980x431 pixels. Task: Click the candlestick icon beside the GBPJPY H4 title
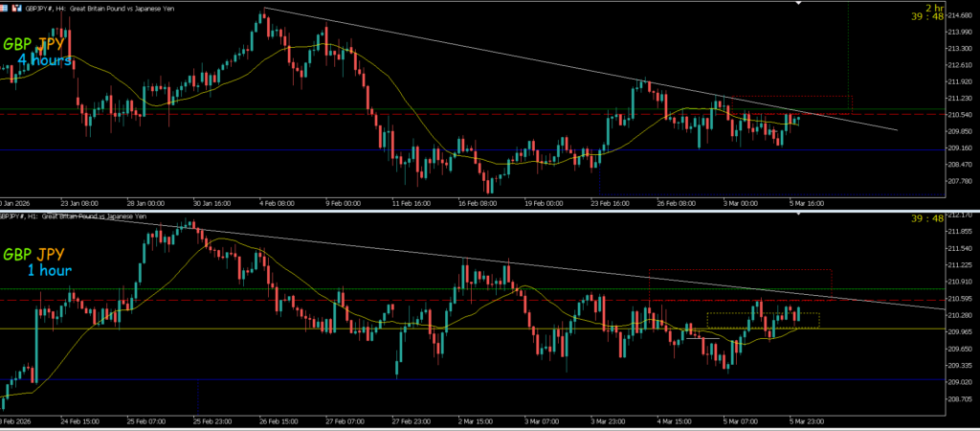tap(17, 7)
